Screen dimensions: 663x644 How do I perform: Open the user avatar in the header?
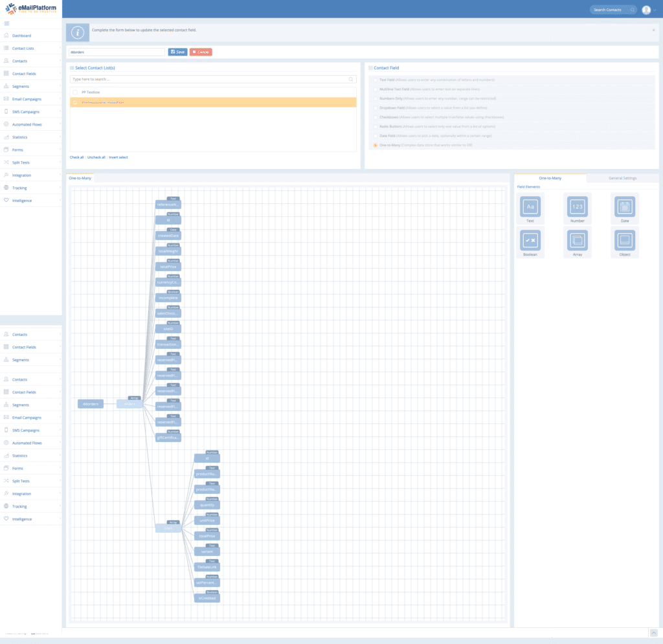point(646,10)
